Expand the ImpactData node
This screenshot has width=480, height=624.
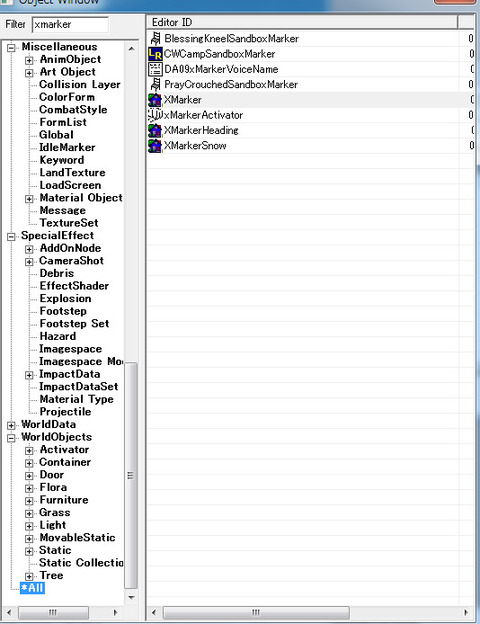pyautogui.click(x=29, y=375)
